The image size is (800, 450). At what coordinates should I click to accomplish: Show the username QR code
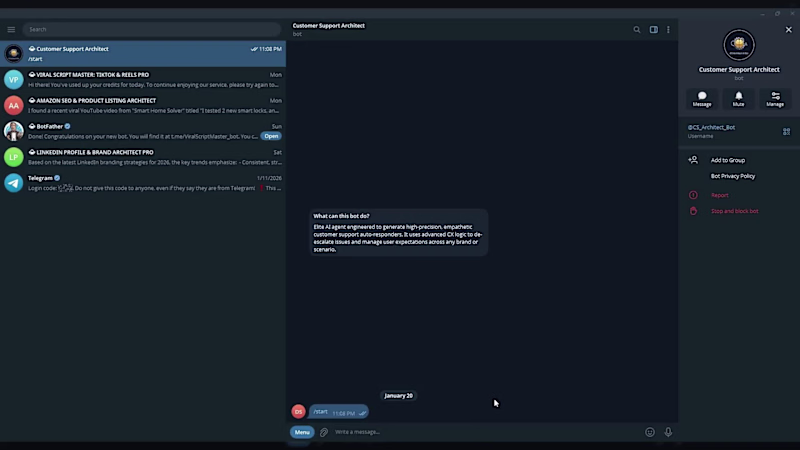point(786,132)
